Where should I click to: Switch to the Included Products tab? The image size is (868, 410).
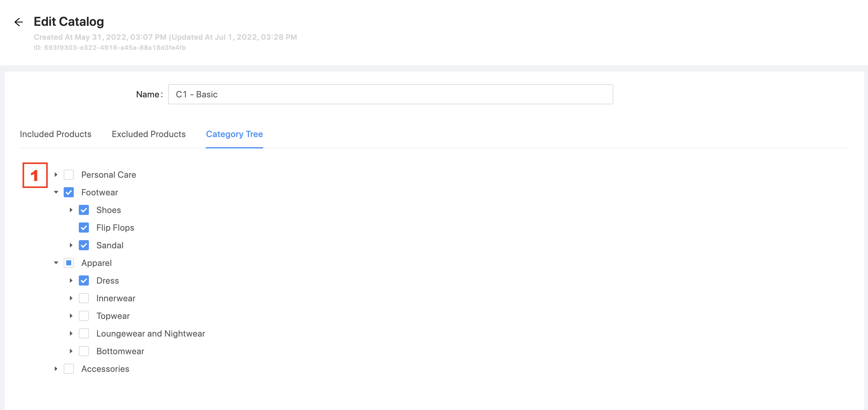(55, 134)
